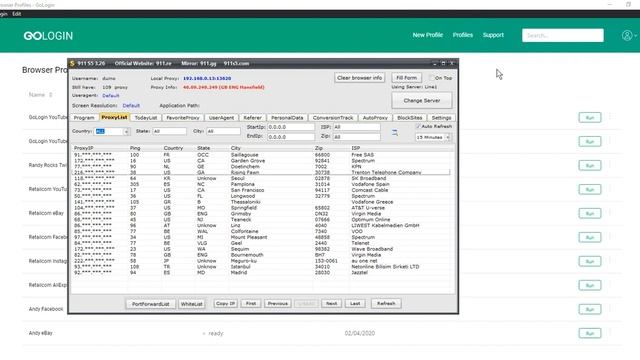
Task: Open the Edit menu in GoLogin
Action: [16, 14]
